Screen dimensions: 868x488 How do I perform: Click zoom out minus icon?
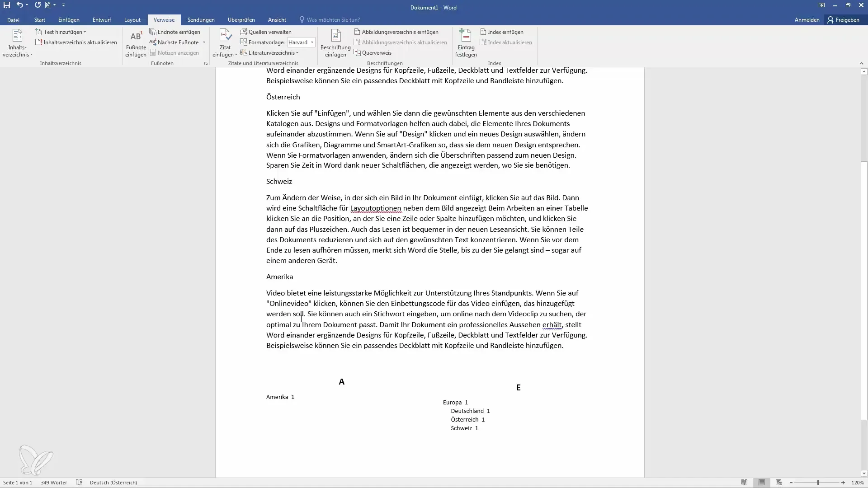(791, 483)
